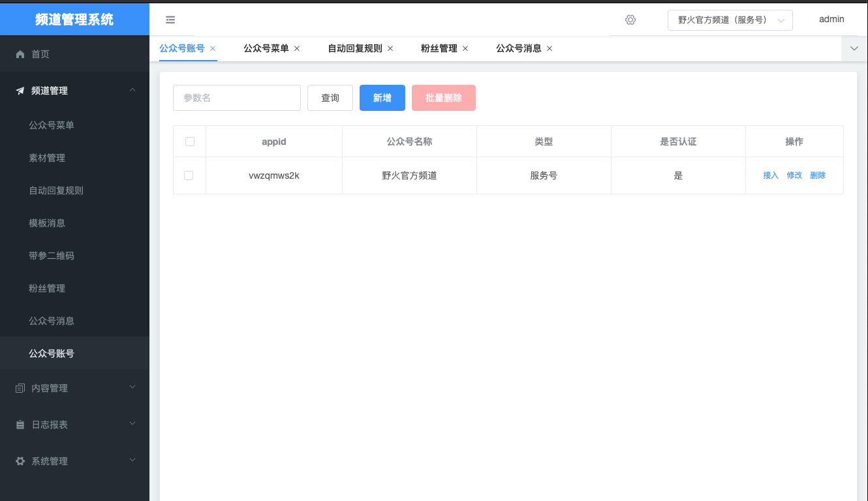Click the blue 新增 button

(x=382, y=98)
